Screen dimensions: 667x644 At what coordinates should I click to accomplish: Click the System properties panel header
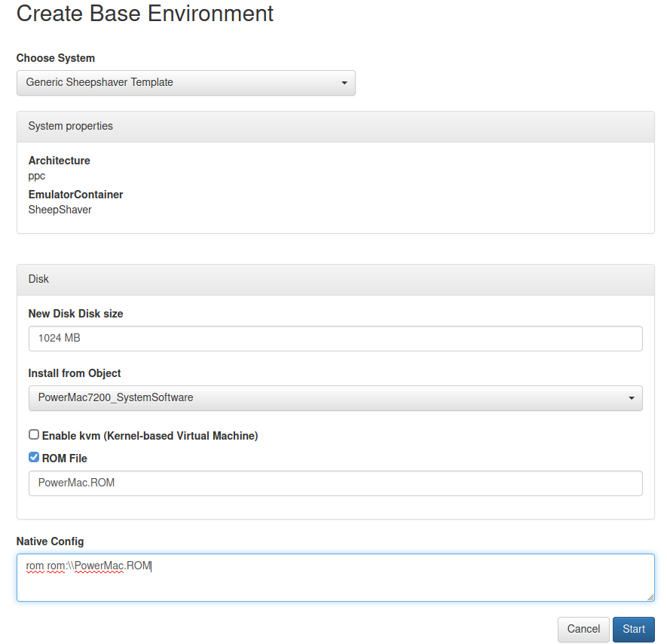(x=335, y=127)
